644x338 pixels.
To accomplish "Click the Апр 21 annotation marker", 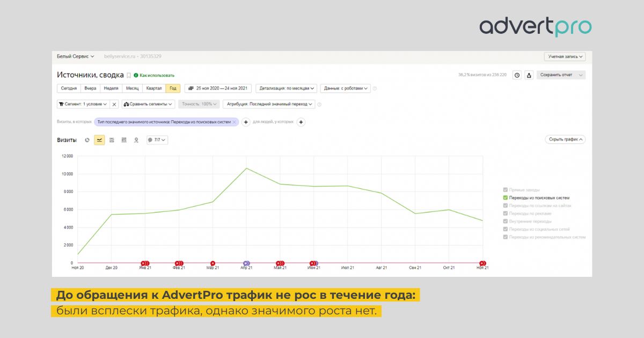I will click(x=246, y=263).
